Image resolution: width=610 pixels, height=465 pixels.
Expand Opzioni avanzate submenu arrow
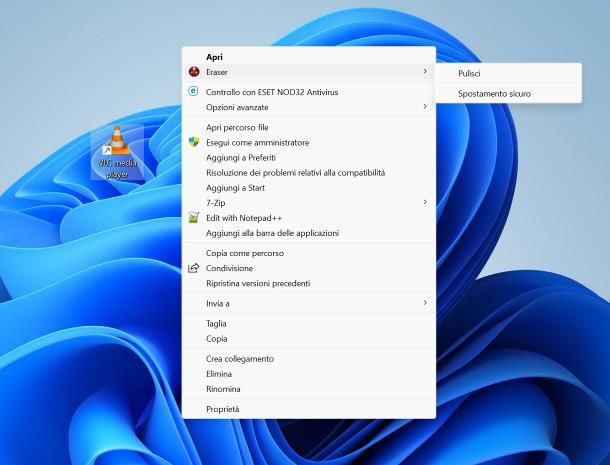coord(425,107)
